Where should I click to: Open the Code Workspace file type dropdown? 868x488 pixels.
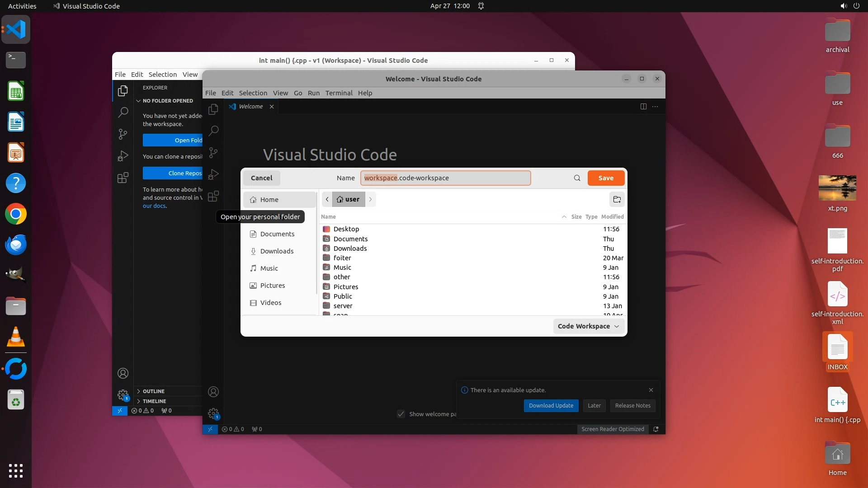click(588, 326)
